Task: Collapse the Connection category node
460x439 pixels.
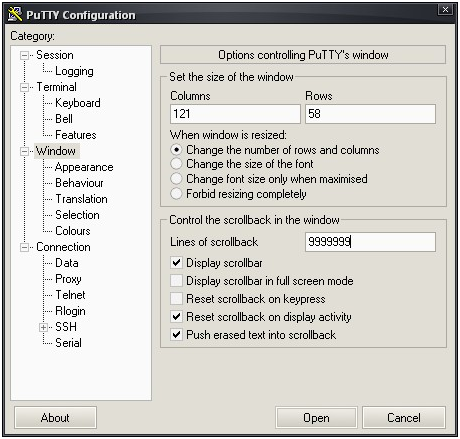Action: 24,247
